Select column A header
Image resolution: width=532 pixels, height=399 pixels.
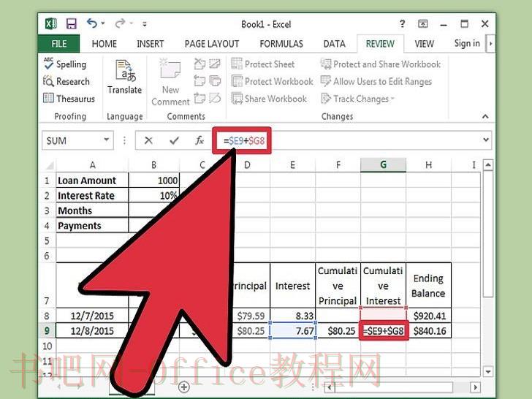[92, 165]
